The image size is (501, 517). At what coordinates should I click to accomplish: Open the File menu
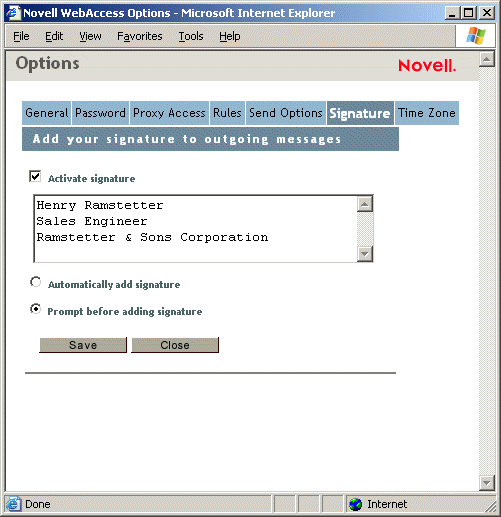coord(21,36)
